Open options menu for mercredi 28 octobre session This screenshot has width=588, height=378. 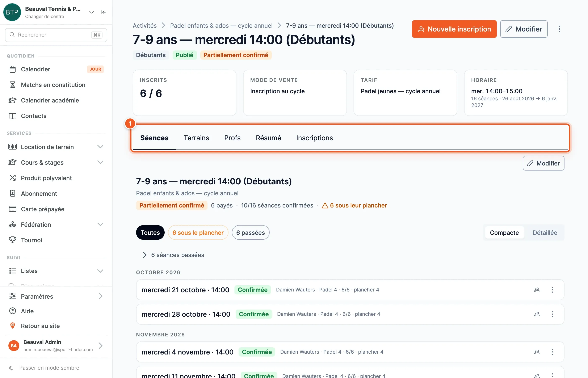click(x=552, y=314)
